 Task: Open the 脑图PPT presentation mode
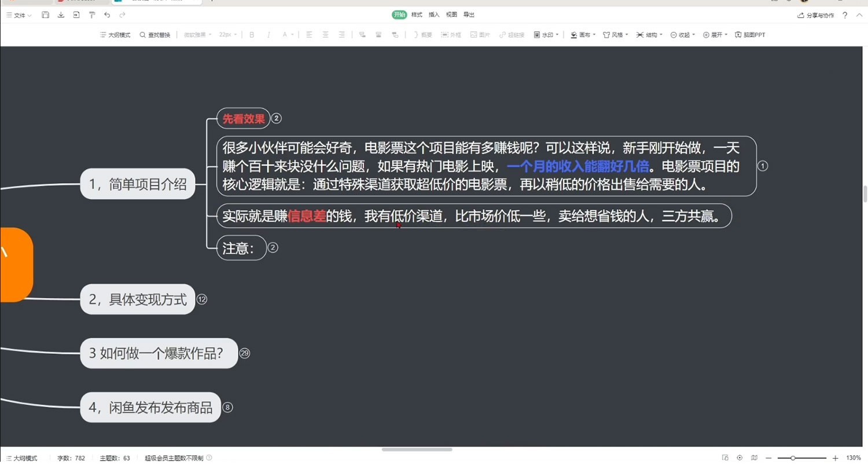tap(750, 35)
